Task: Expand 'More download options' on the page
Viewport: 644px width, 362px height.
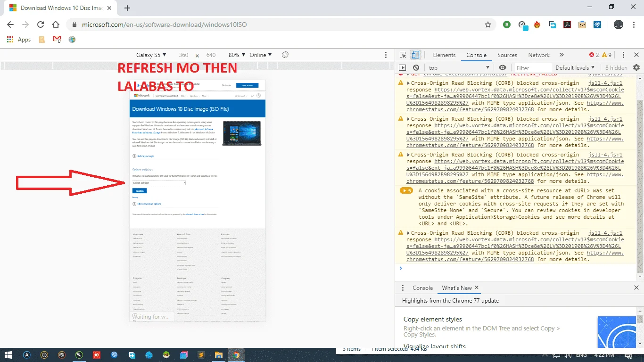Action: (x=147, y=204)
